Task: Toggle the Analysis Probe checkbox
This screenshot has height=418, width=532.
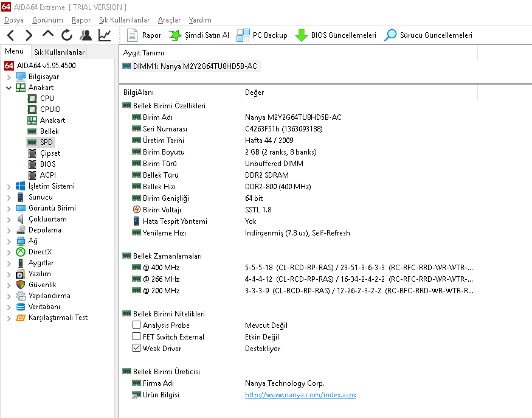Action: tap(137, 326)
